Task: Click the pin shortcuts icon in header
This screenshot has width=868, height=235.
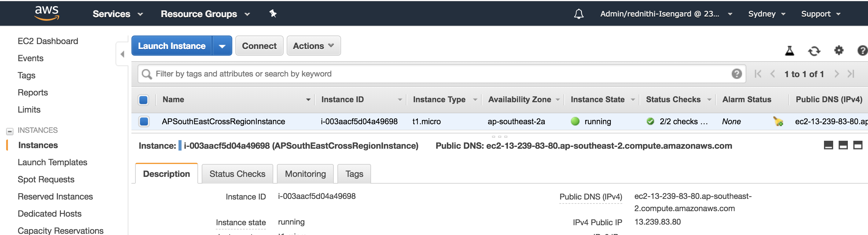Action: point(273,13)
